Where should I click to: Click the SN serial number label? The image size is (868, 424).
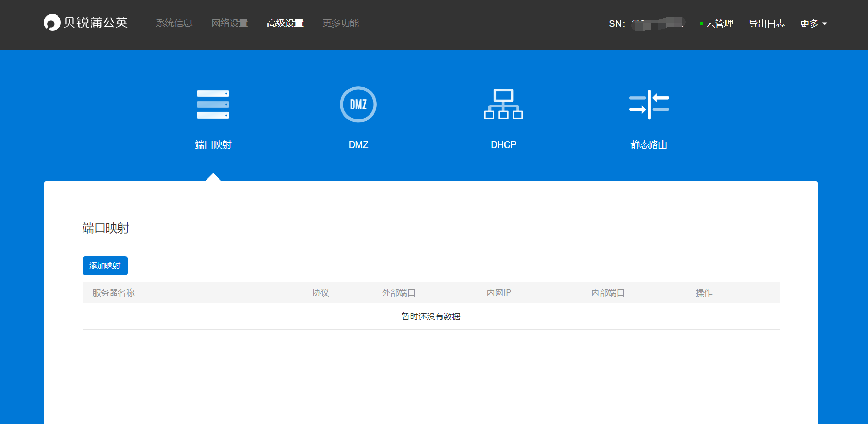point(617,24)
